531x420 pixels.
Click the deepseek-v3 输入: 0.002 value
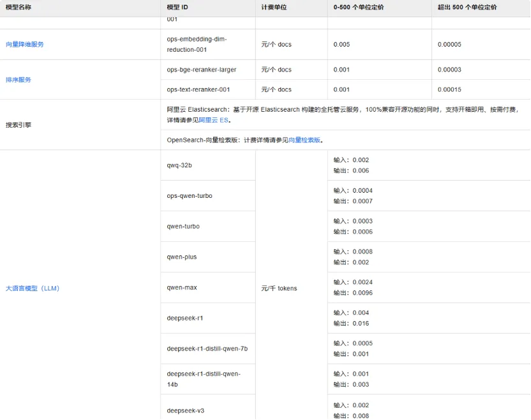351,405
